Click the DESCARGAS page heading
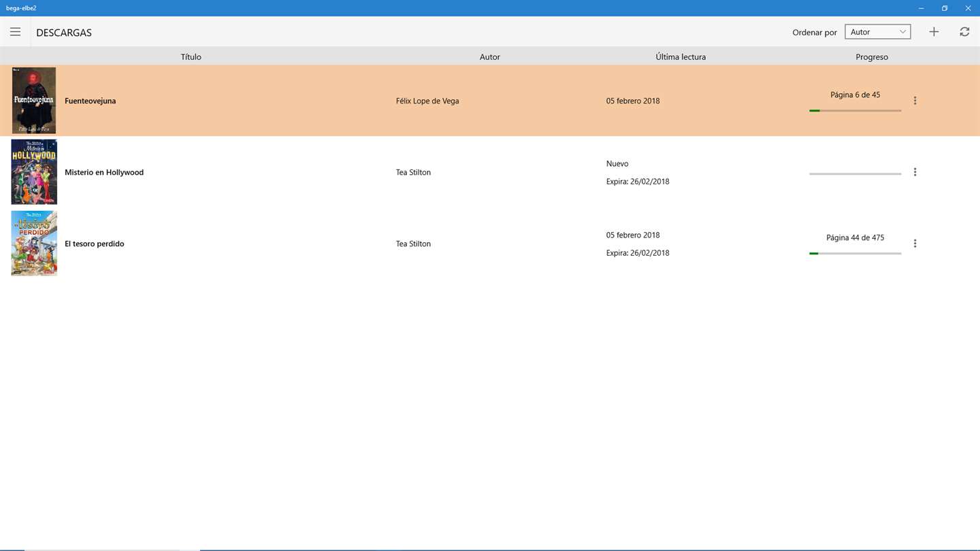 [64, 33]
